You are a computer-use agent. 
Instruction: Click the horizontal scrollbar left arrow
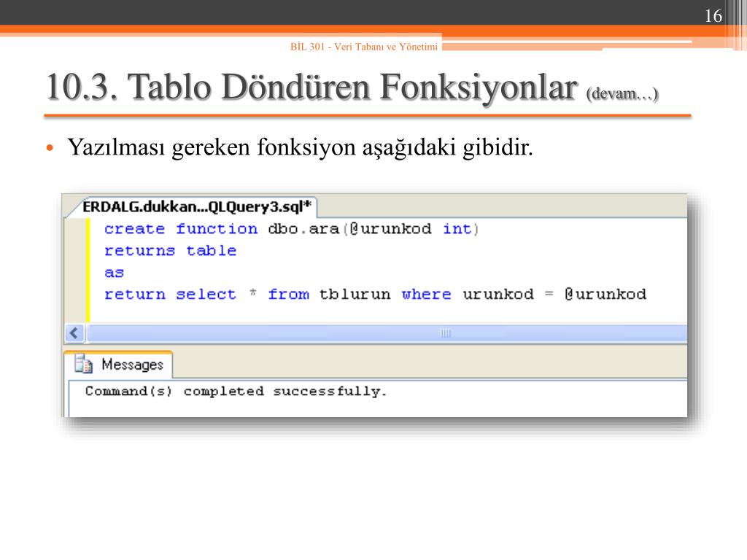tap(74, 332)
